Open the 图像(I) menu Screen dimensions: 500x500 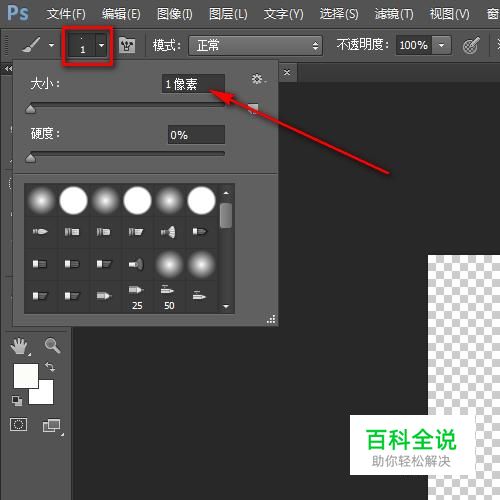(x=175, y=14)
